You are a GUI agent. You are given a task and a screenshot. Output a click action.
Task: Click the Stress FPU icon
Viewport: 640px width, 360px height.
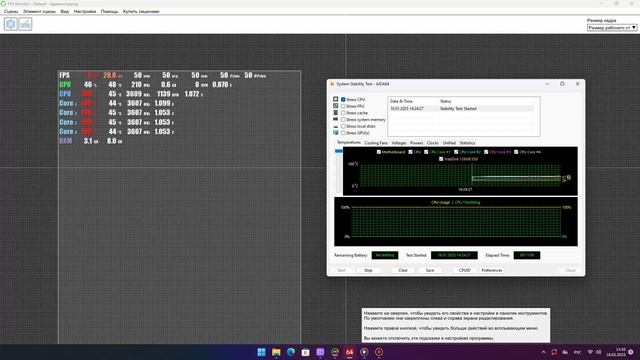(336, 106)
